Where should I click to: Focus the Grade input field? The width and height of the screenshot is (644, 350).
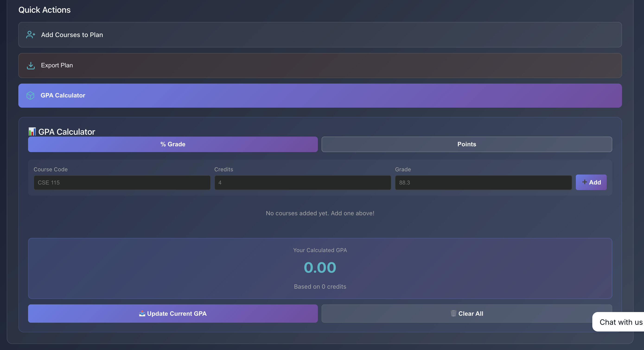click(483, 183)
